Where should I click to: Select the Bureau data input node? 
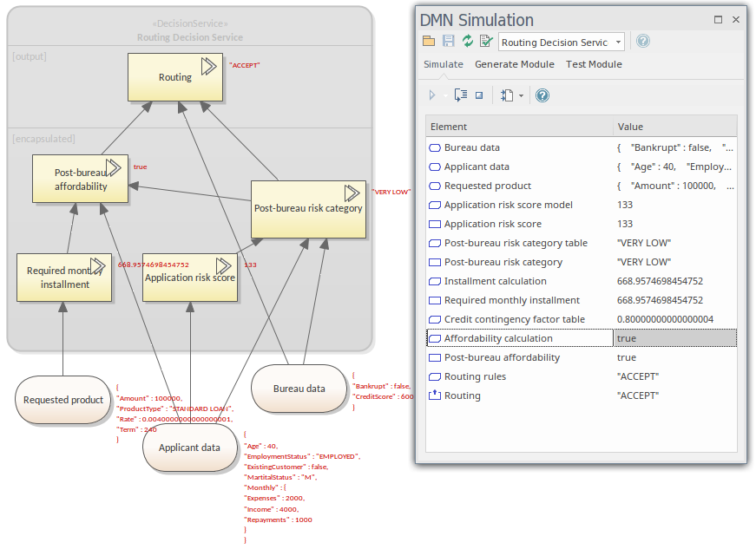pyautogui.click(x=299, y=389)
